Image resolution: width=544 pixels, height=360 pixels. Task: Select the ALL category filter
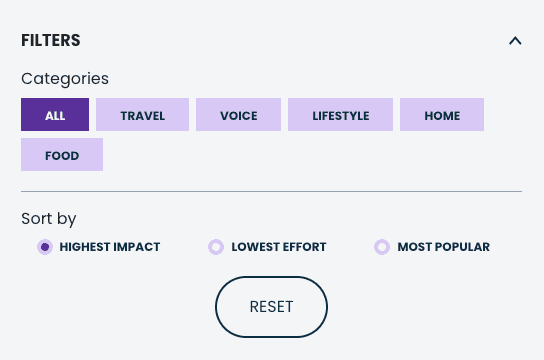click(x=55, y=114)
